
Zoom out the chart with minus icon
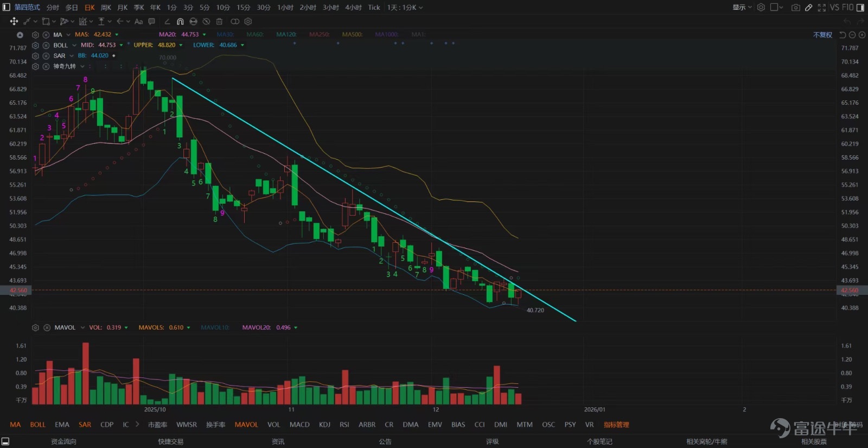[852, 35]
